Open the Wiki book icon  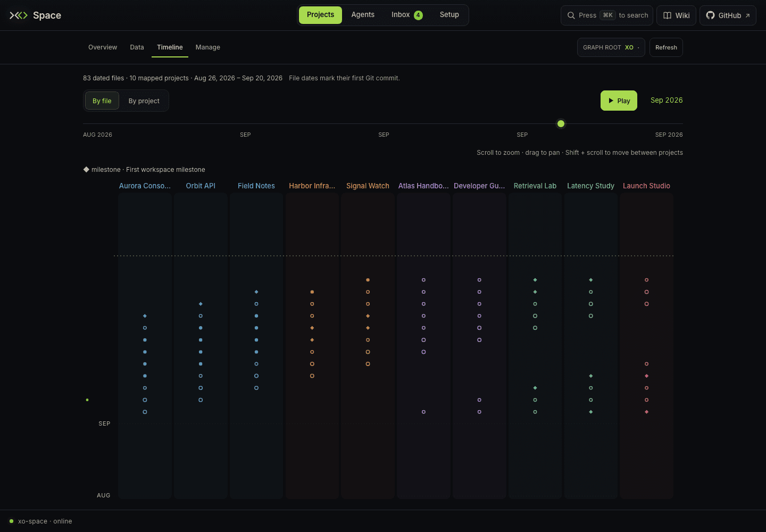click(x=667, y=15)
